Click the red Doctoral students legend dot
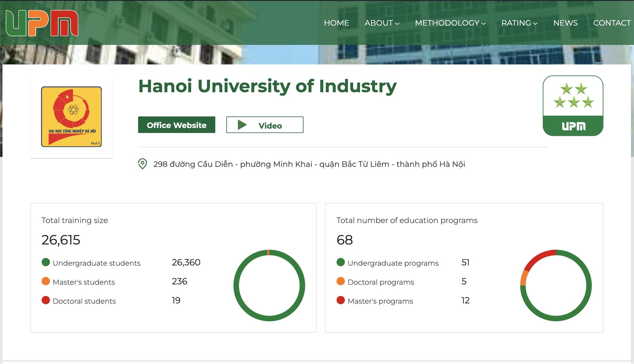This screenshot has width=634, height=364. click(x=46, y=300)
